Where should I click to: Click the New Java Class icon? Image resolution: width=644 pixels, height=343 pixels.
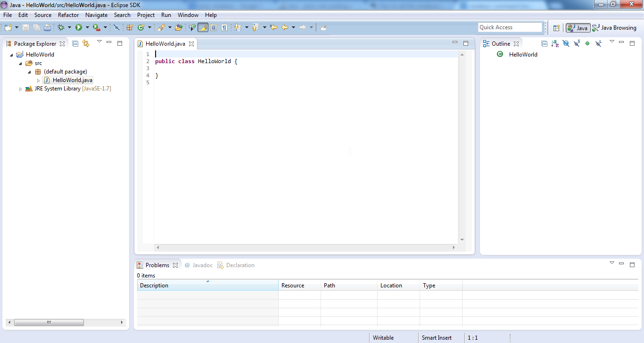pos(140,28)
